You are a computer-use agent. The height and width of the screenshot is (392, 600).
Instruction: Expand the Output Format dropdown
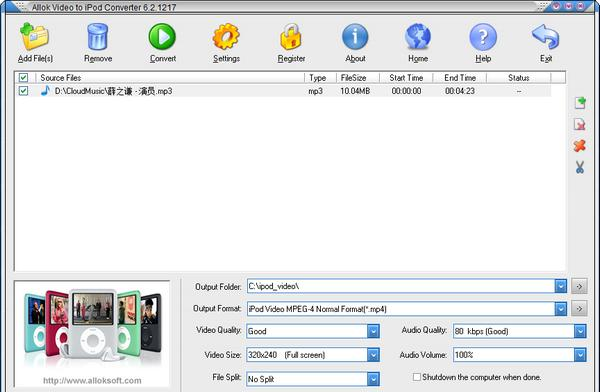(x=561, y=309)
